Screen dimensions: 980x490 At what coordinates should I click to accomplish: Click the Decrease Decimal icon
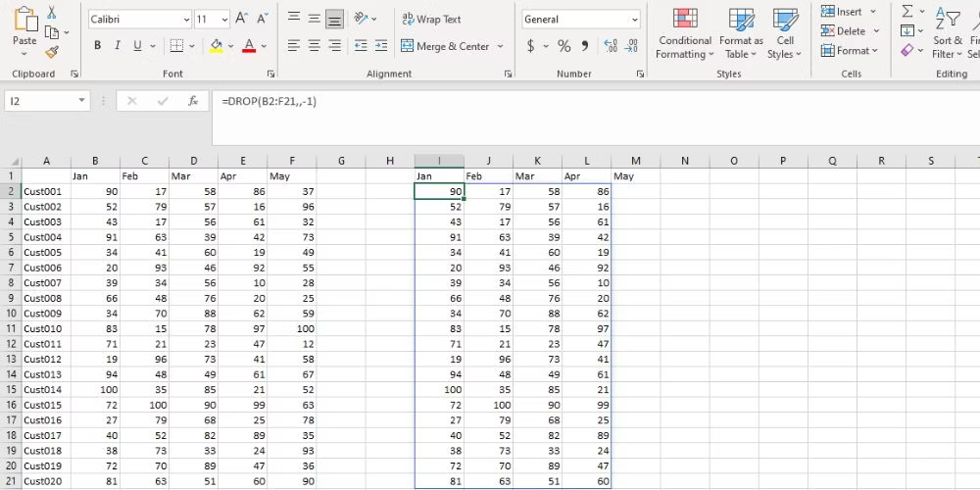pos(631,46)
